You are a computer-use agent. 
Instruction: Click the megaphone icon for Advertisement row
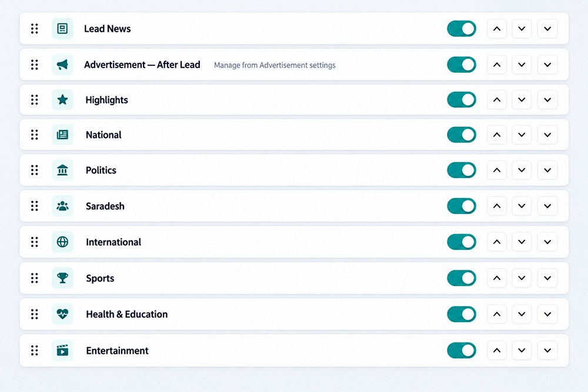click(x=62, y=65)
